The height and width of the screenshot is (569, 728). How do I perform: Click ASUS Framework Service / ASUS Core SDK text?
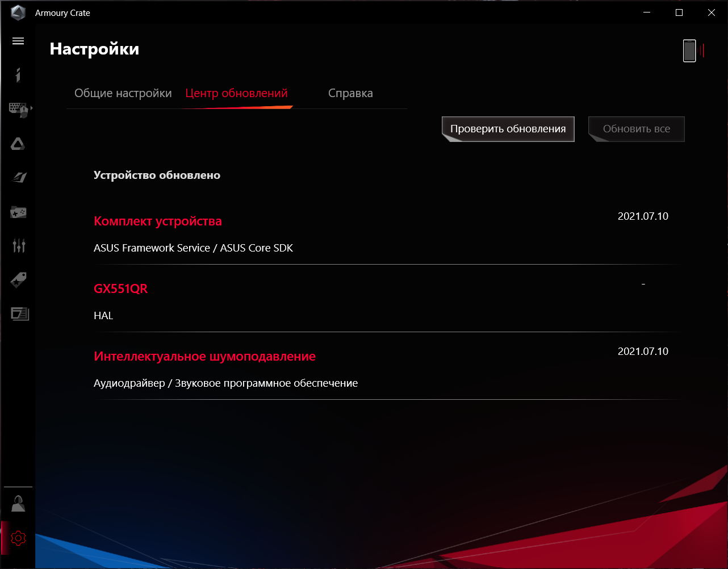click(193, 248)
